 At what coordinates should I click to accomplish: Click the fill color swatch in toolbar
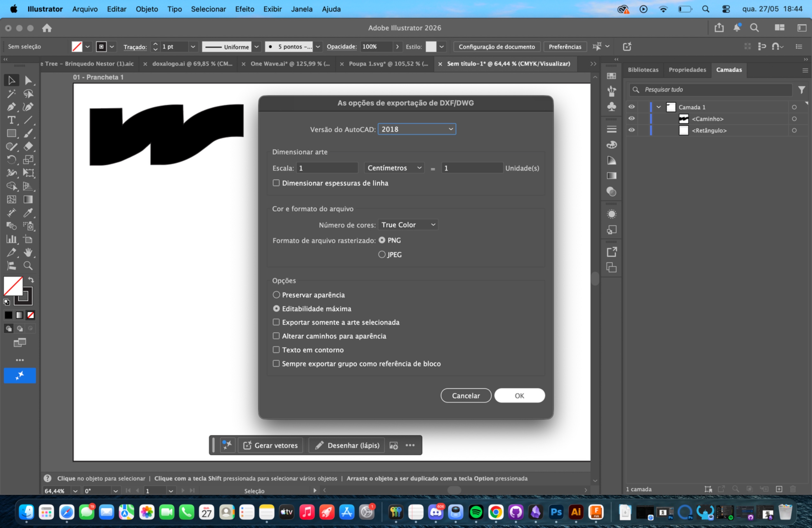pyautogui.click(x=13, y=286)
